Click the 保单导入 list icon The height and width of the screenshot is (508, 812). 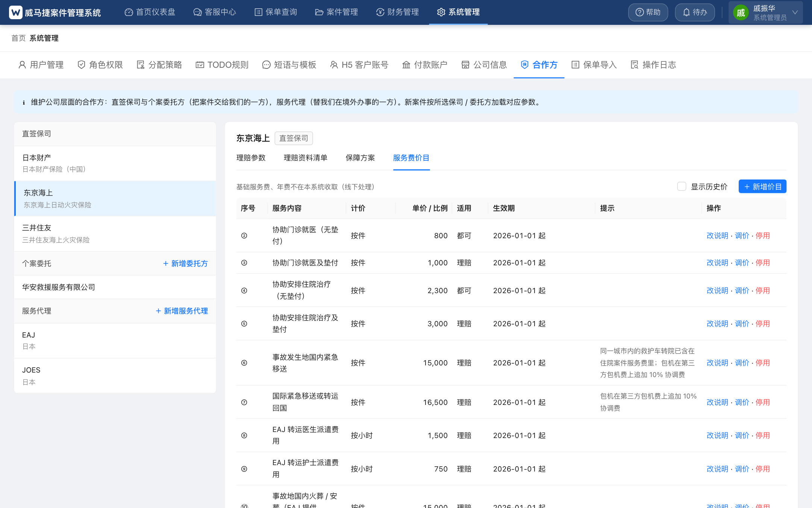(575, 65)
